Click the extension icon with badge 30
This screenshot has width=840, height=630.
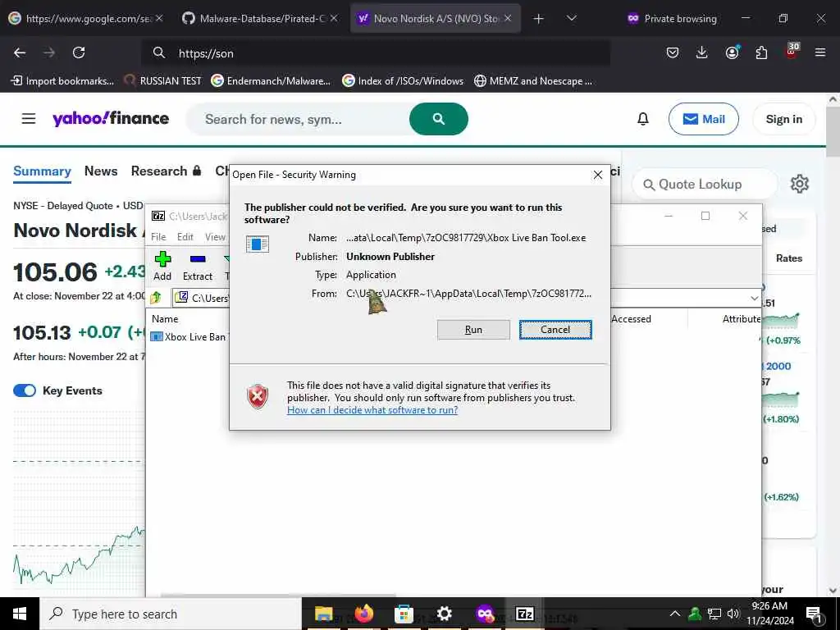[x=792, y=51]
